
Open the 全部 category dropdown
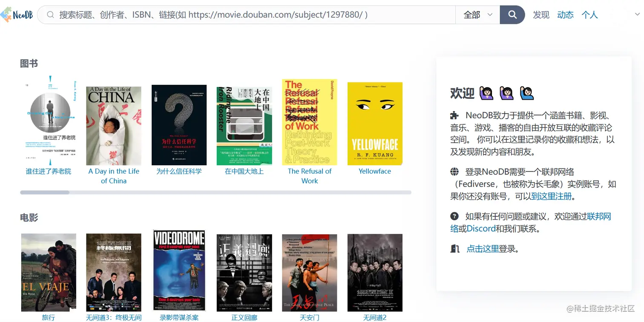(x=478, y=15)
